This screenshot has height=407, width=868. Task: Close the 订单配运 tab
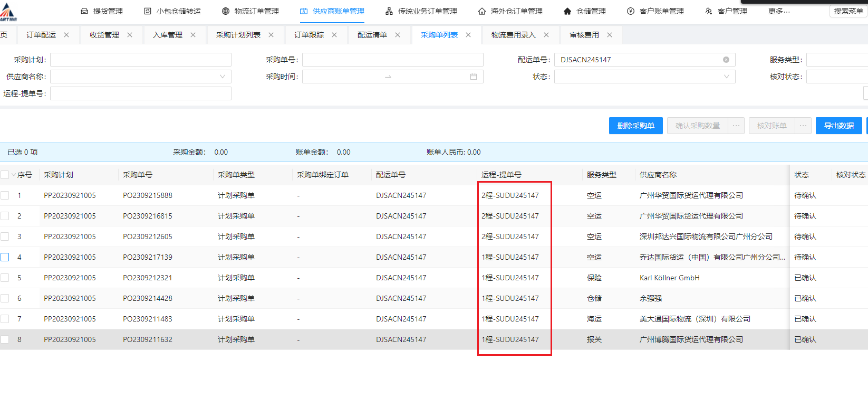(x=66, y=35)
